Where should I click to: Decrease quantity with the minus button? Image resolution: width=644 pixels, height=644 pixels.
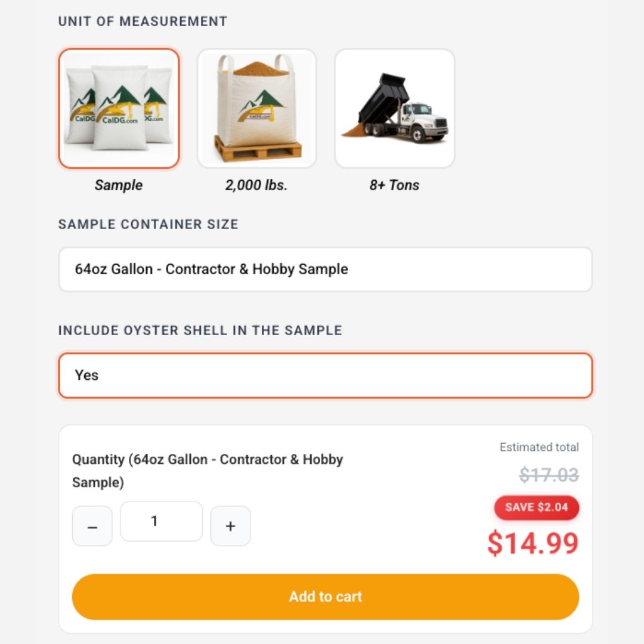(92, 526)
